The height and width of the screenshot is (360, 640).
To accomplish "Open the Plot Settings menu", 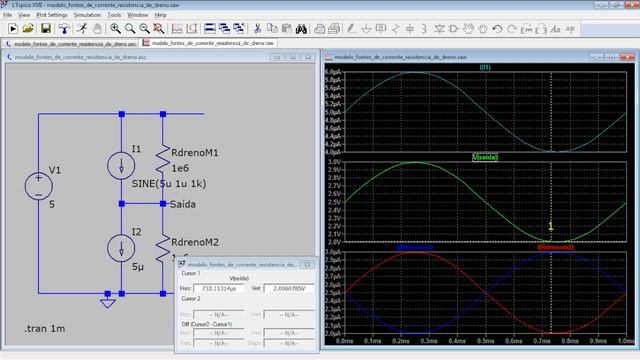I will 52,15.
